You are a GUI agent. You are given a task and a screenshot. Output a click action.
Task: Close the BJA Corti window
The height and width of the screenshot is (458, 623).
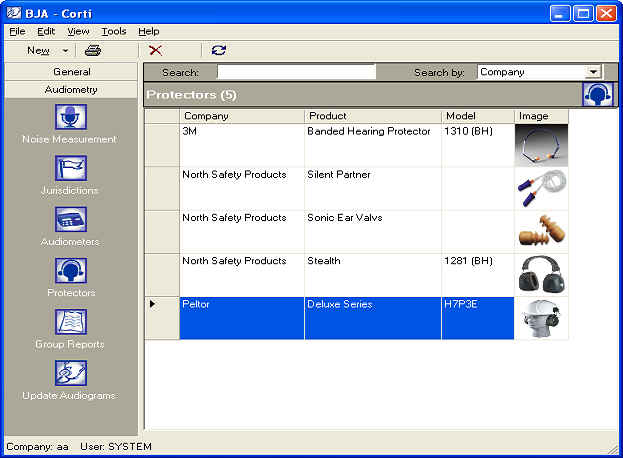pos(606,14)
